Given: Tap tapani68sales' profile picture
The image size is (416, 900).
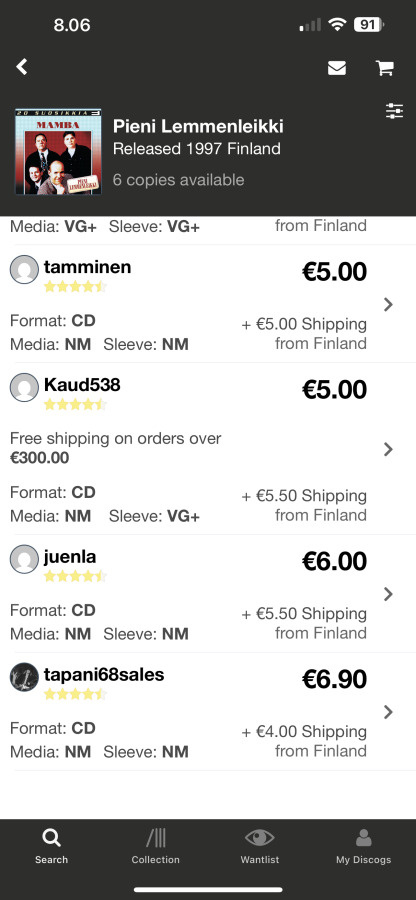Looking at the screenshot, I should point(24,677).
